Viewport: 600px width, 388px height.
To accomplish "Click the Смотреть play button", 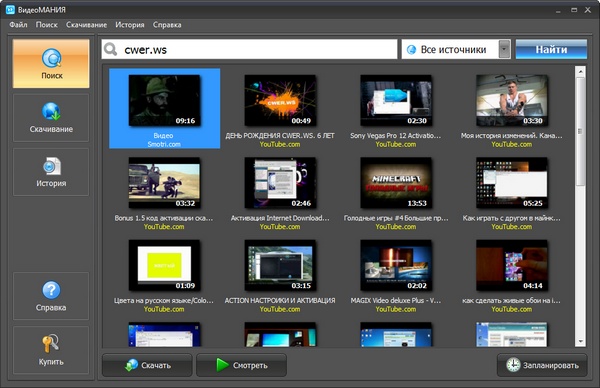I will pos(241,365).
